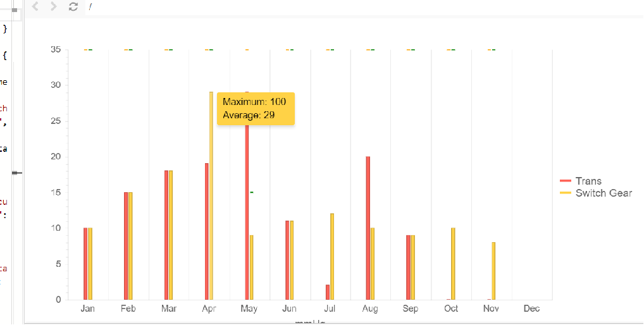Click the browser back arrow

35,6
